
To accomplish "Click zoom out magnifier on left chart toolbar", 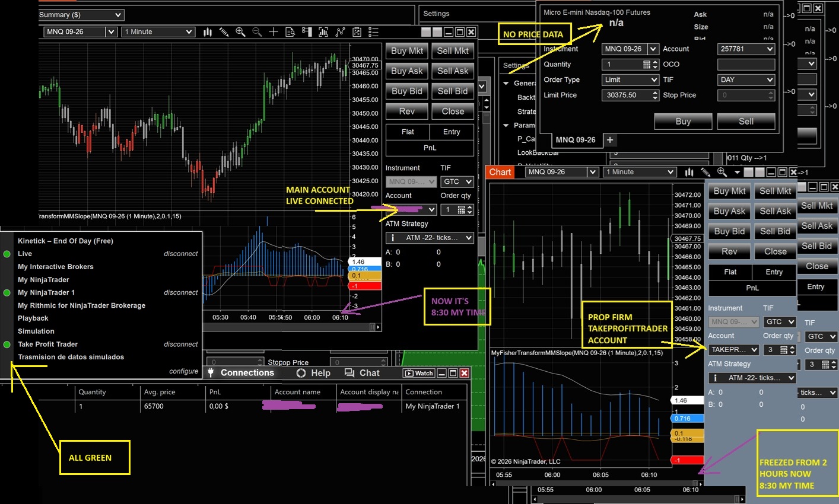I will pyautogui.click(x=257, y=32).
